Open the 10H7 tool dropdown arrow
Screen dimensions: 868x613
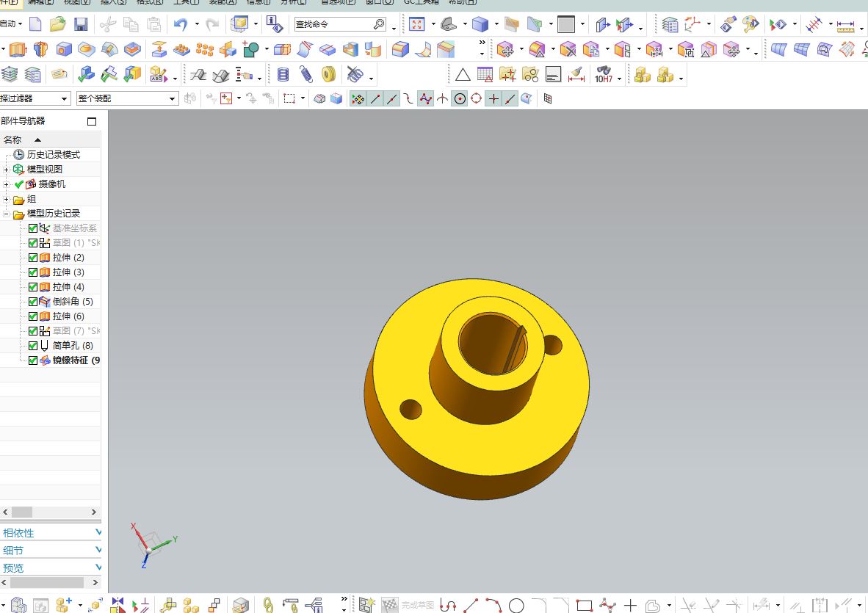[x=619, y=79]
